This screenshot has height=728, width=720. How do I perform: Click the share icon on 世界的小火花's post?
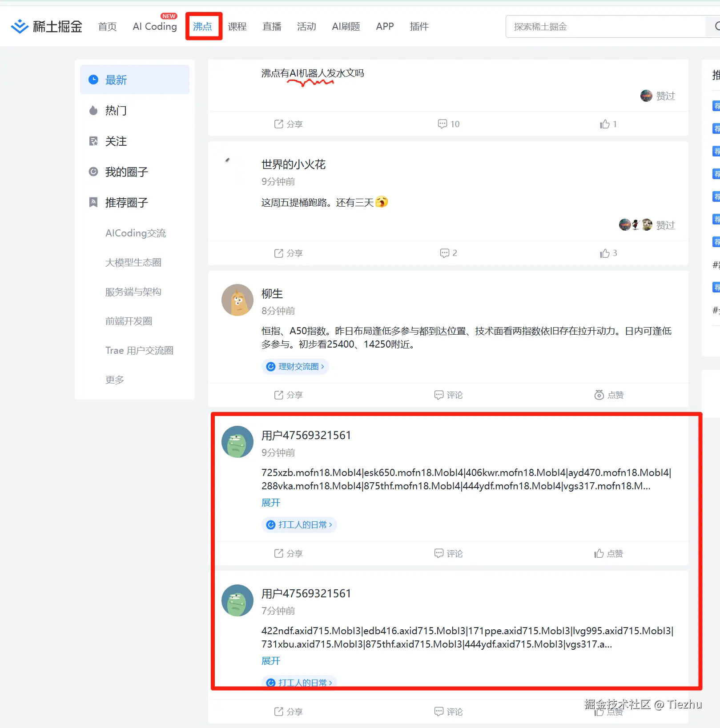point(278,253)
